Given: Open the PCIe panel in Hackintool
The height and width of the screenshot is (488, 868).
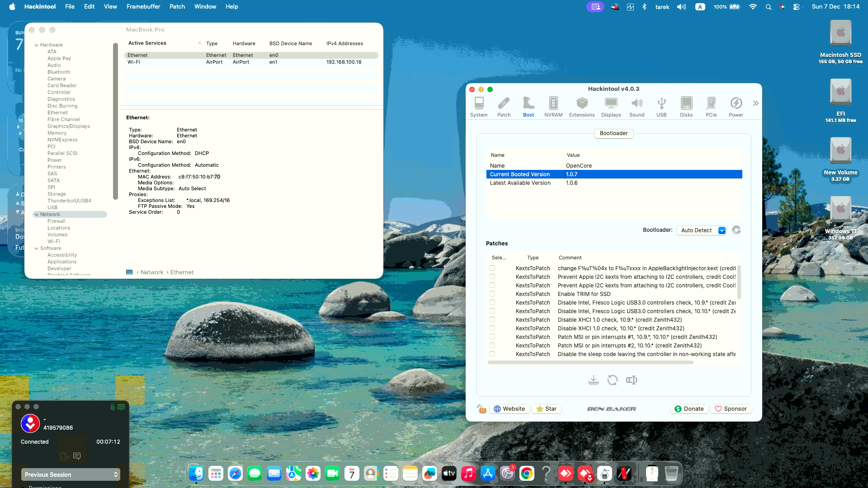Looking at the screenshot, I should (711, 106).
